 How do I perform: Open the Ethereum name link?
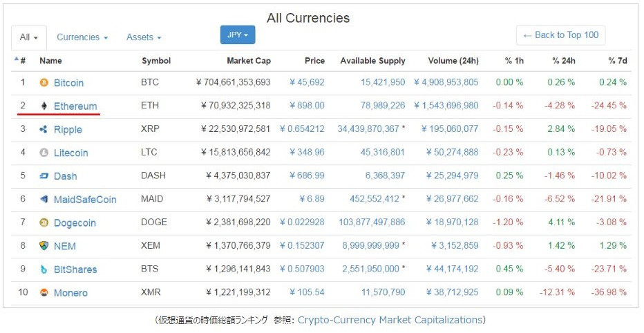75,106
